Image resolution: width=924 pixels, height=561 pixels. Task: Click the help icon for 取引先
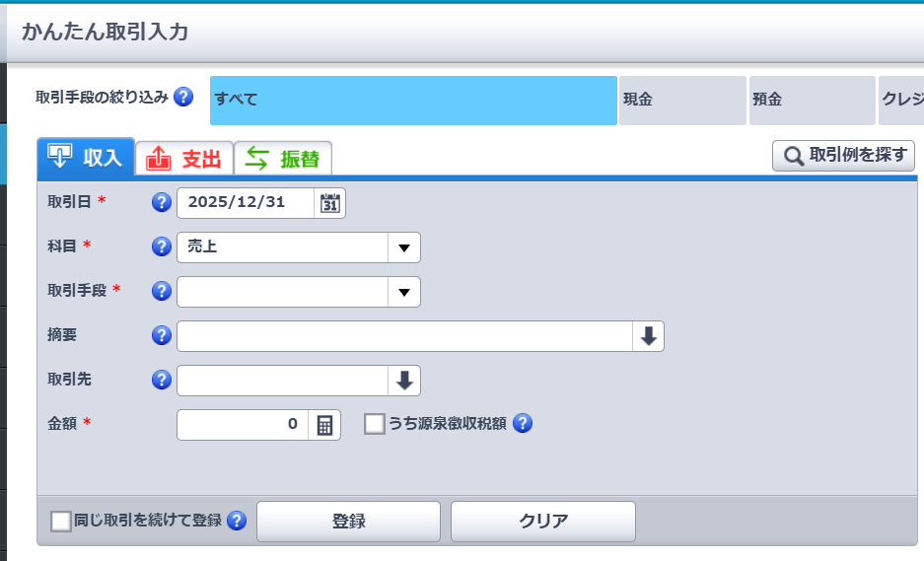coord(162,381)
